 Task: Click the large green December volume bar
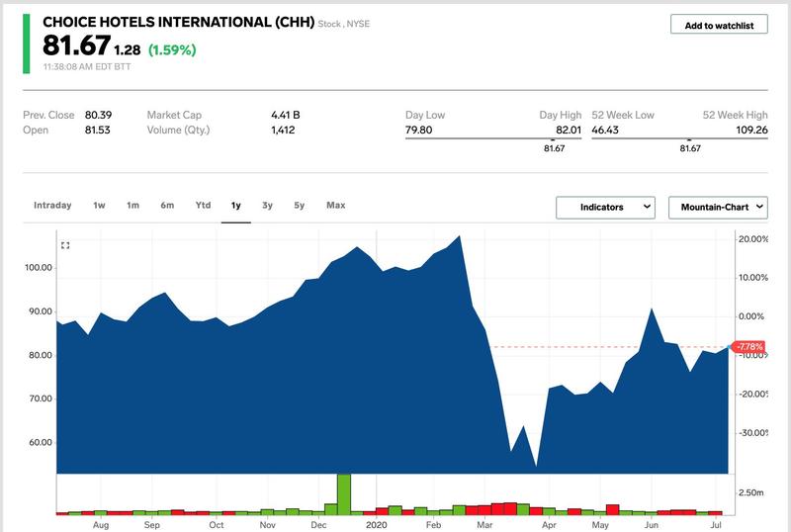click(343, 494)
